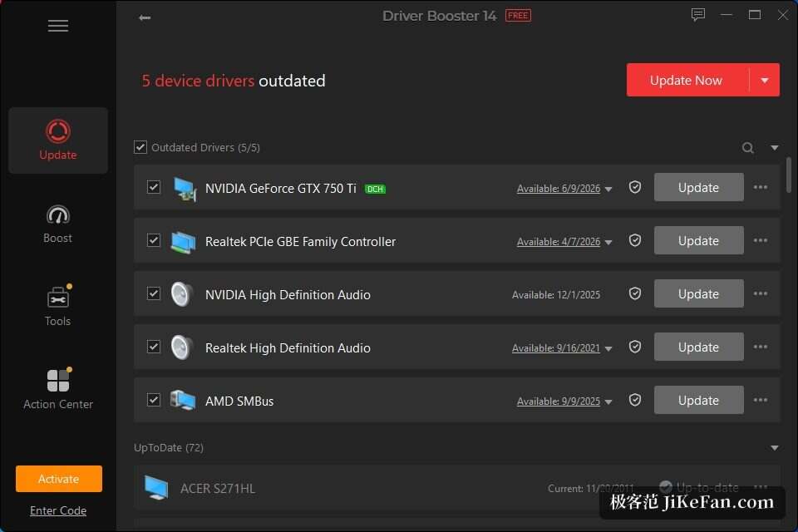Uncheck Realtek PCIe GBE Family Controller checkbox
Screen dimensions: 798x532
pos(154,239)
